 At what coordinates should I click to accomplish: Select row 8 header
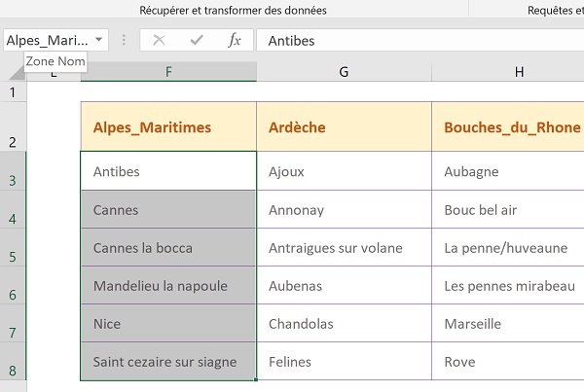click(13, 362)
